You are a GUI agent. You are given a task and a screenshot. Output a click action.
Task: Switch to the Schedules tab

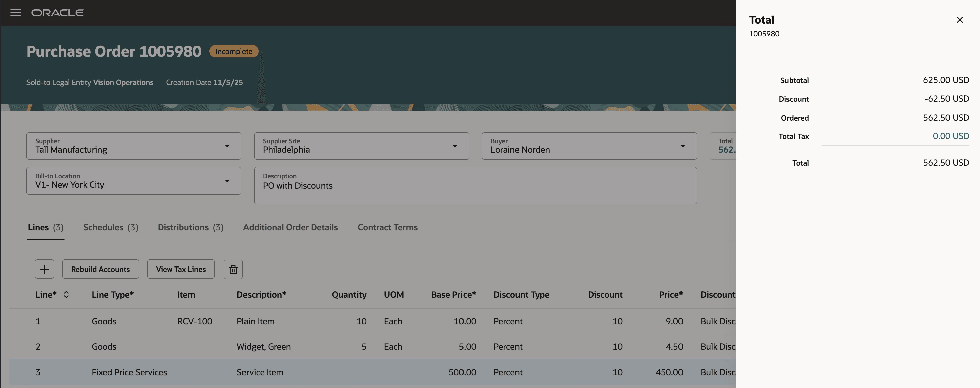[x=110, y=227]
